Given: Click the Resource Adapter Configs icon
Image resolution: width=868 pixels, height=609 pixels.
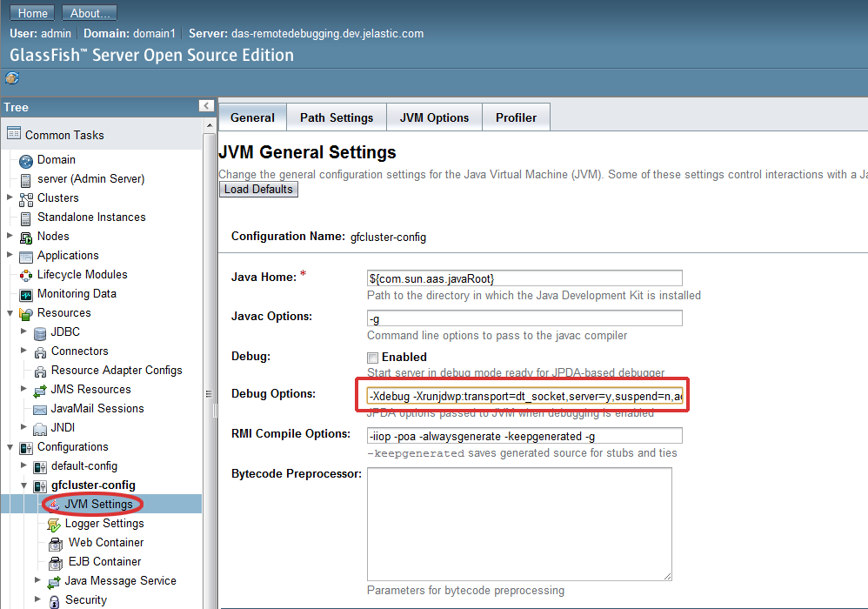Looking at the screenshot, I should [x=40, y=371].
